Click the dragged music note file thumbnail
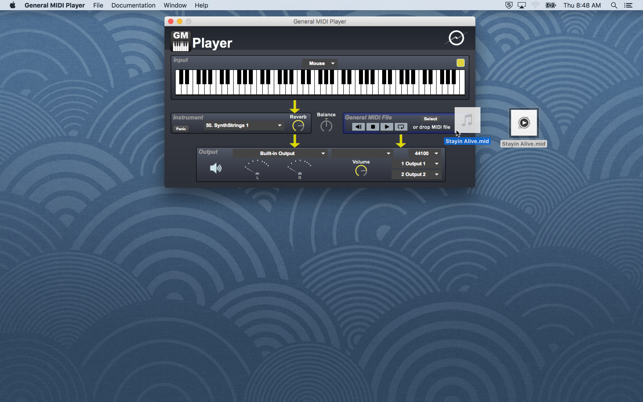The image size is (643, 402). coord(467,120)
